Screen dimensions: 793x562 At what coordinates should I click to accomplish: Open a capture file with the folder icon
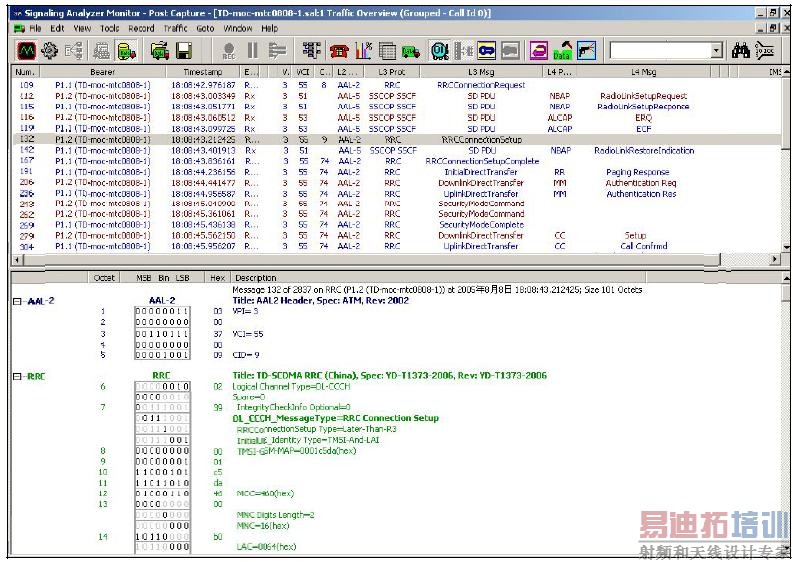pyautogui.click(x=160, y=51)
